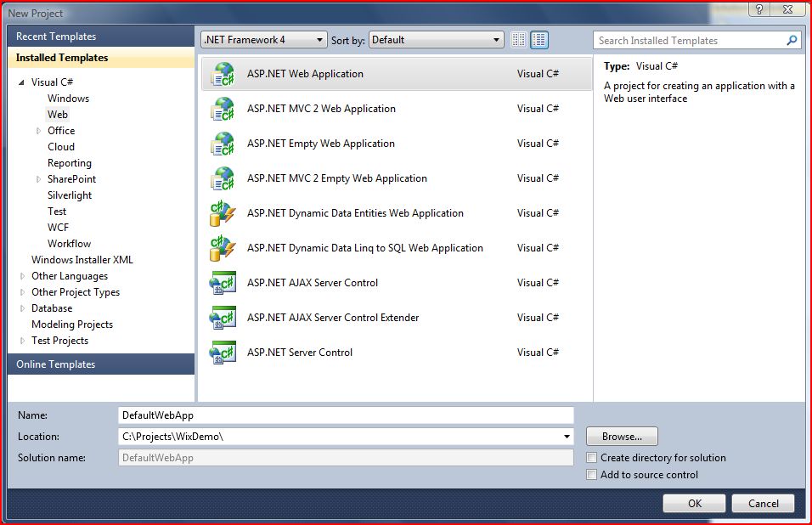
Task: Click the ASP.NET AJAX Server Control icon
Action: tap(223, 283)
